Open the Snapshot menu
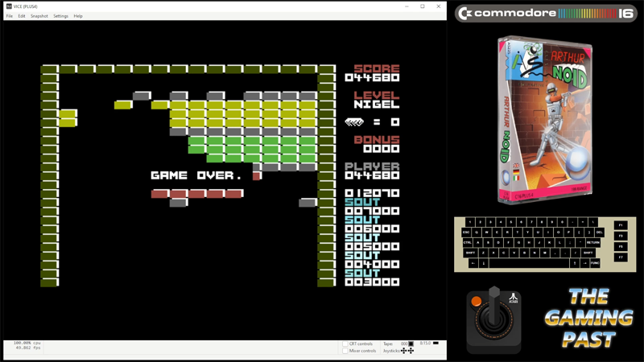Screen dimensions: 644x362 click(x=39, y=16)
